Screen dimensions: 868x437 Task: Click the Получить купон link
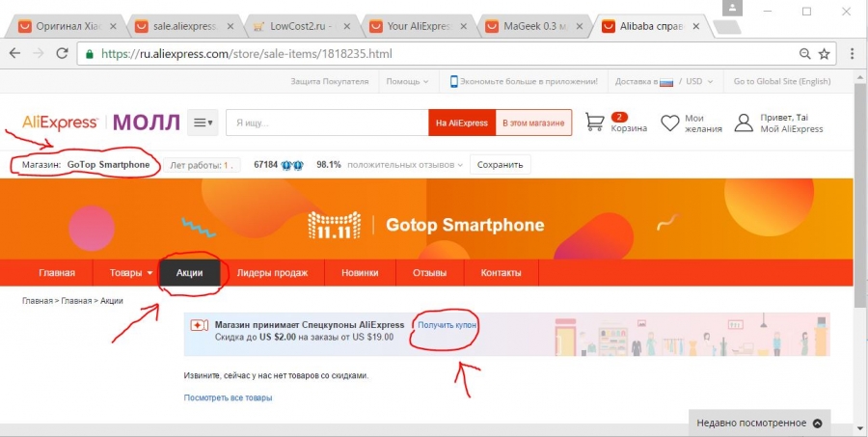point(447,325)
